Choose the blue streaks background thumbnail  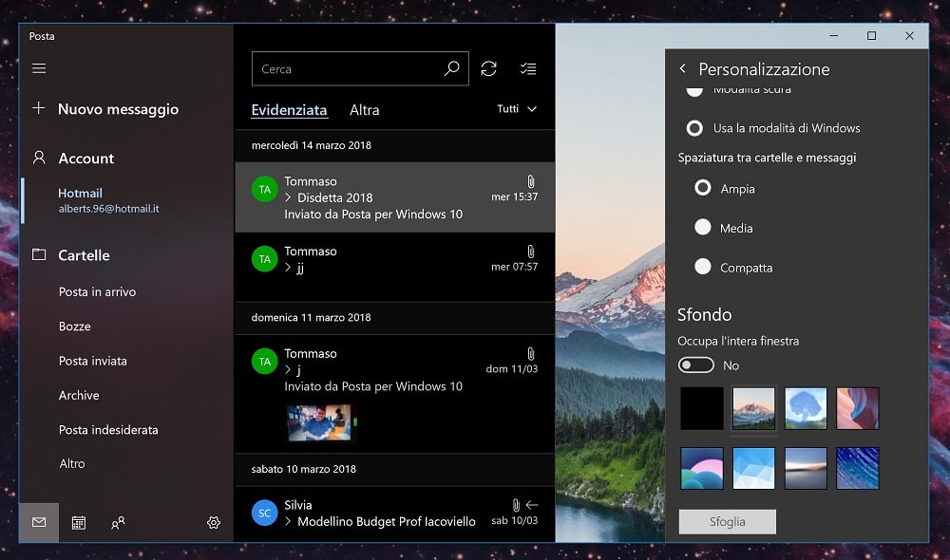tap(857, 468)
